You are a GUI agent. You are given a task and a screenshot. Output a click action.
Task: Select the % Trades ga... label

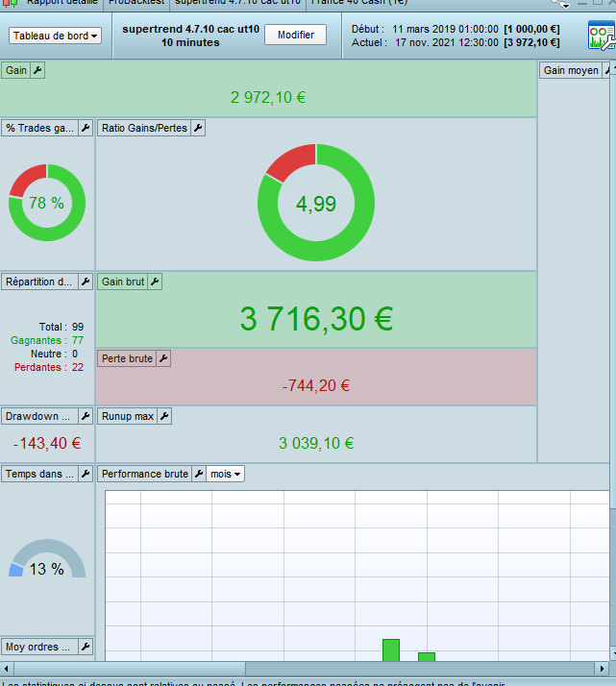39,128
